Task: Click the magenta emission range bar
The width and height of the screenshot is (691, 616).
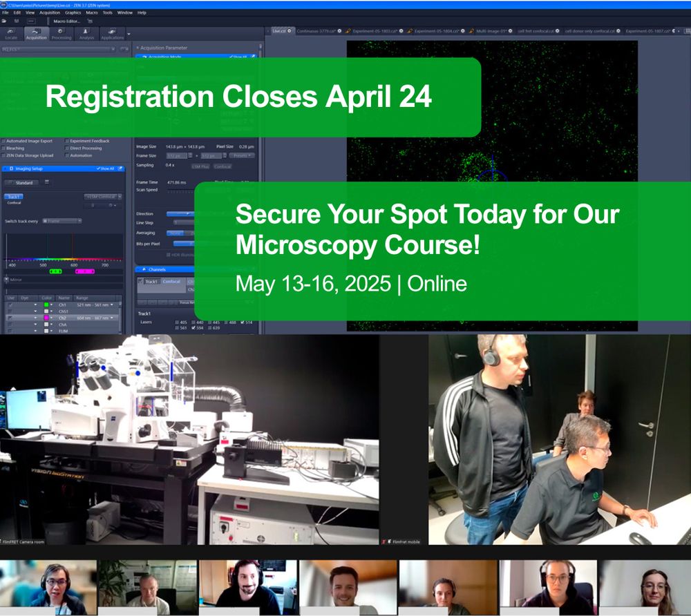Action: pyautogui.click(x=85, y=271)
